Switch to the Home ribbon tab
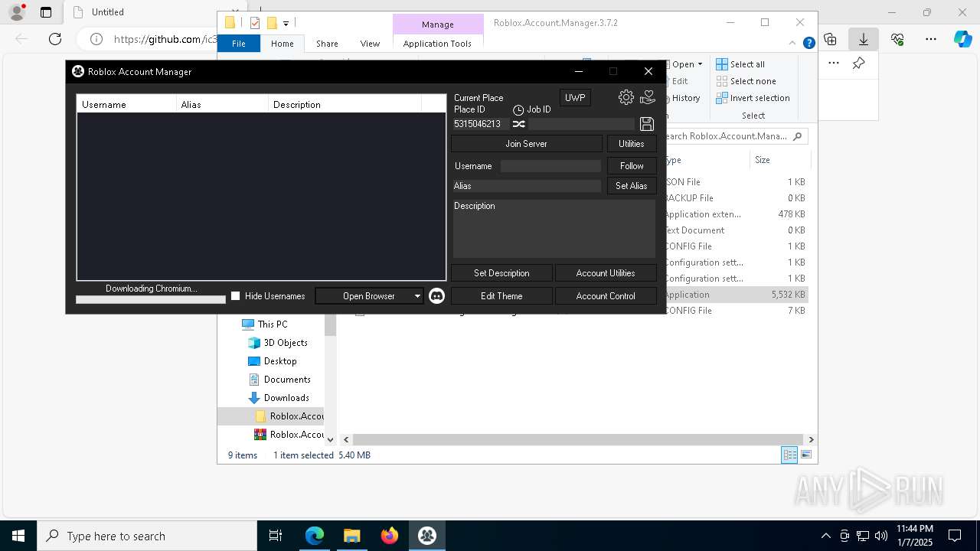The width and height of the screenshot is (980, 551). pos(283,44)
